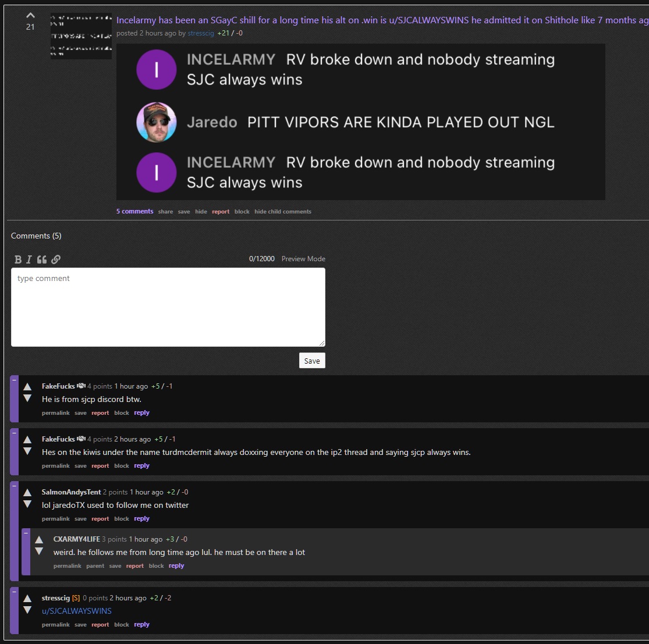Image resolution: width=649 pixels, height=644 pixels.
Task: Toggle bold formatting in the comment editor
Action: [18, 259]
